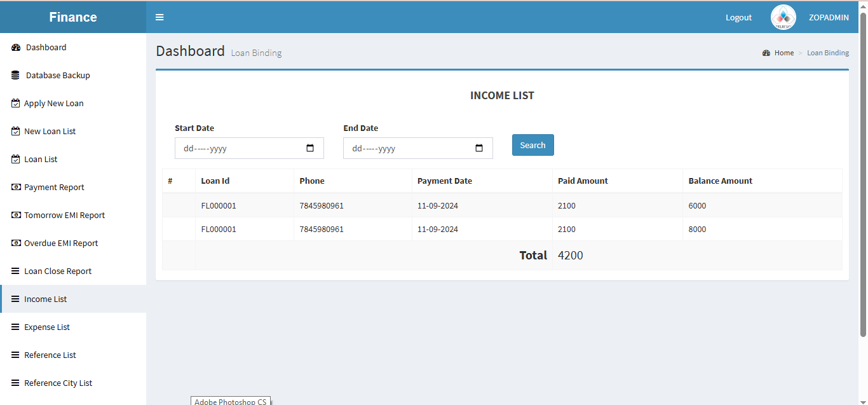Click the Dashboard gauge icon in sidebar

tap(16, 48)
